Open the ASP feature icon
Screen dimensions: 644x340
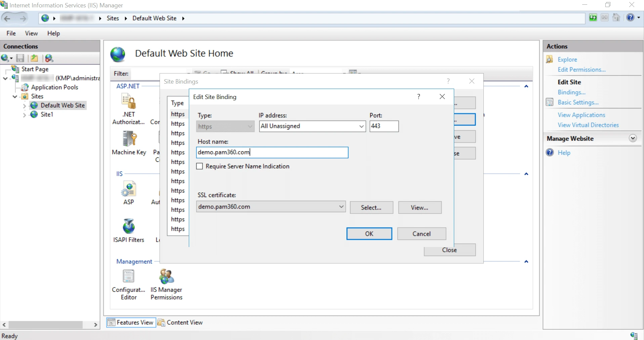pos(128,189)
